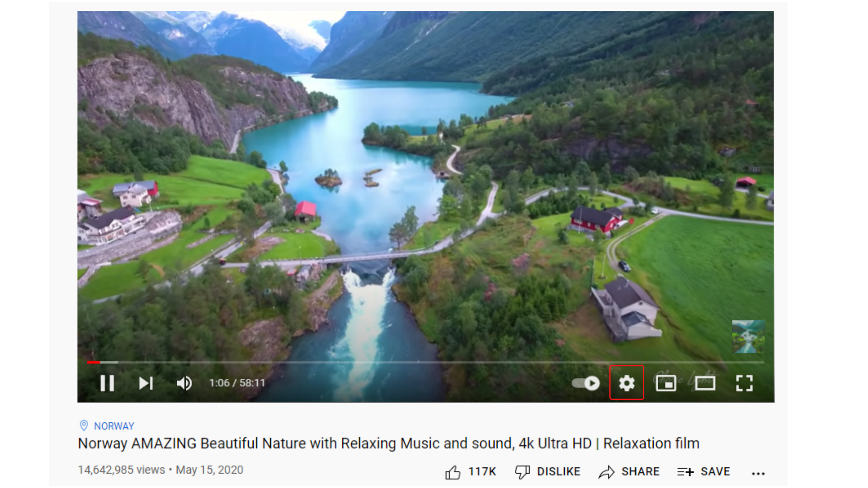Pause the video playback
Screen dimensions: 868x488
click(107, 383)
